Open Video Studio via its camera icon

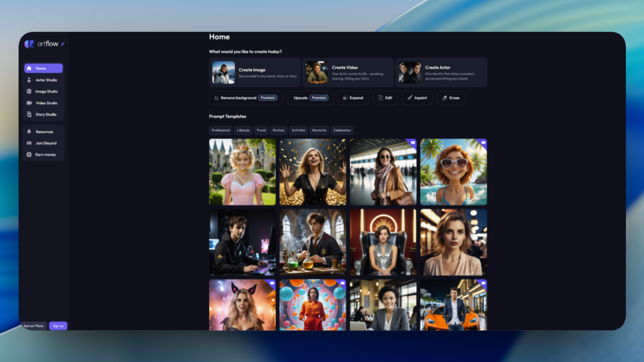pos(29,103)
